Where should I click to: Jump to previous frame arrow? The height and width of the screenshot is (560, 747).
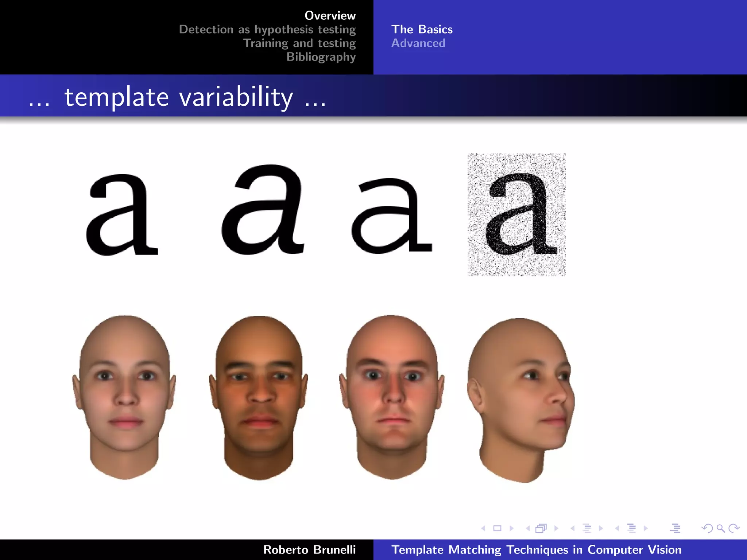tap(528, 528)
